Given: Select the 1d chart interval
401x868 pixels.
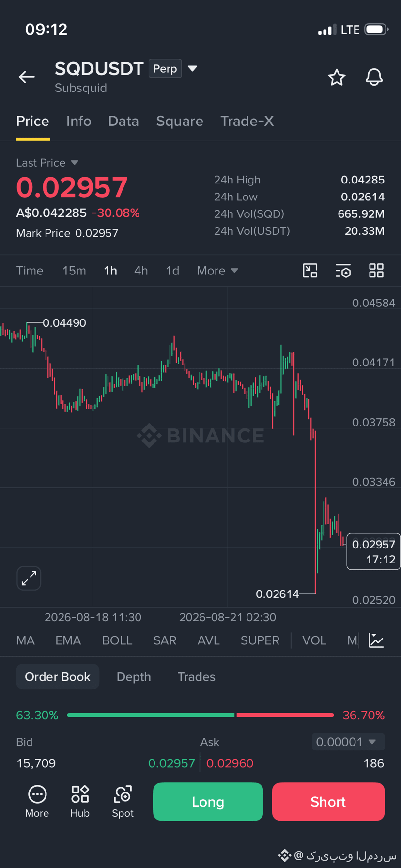Looking at the screenshot, I should 172,271.
